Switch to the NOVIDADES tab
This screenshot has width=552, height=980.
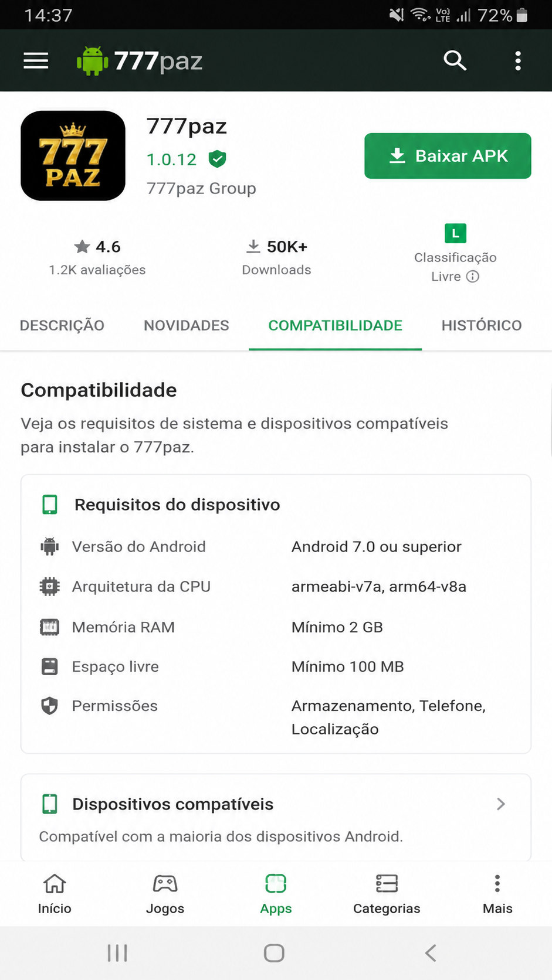[x=187, y=325]
